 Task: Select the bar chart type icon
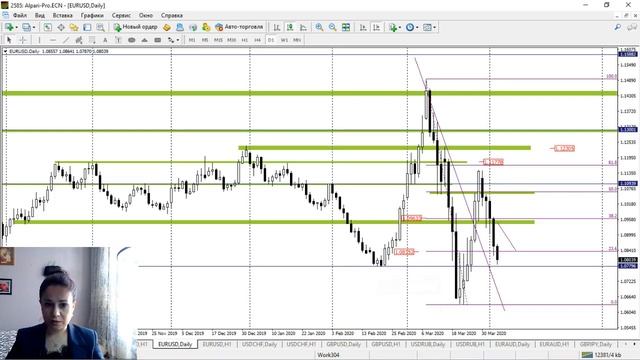277,27
